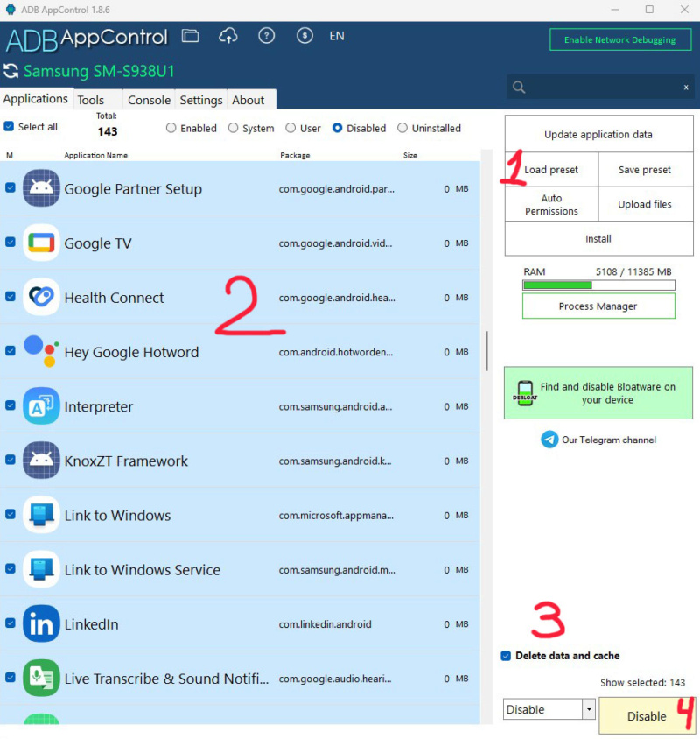Click the Interpreter app icon

pos(41,405)
